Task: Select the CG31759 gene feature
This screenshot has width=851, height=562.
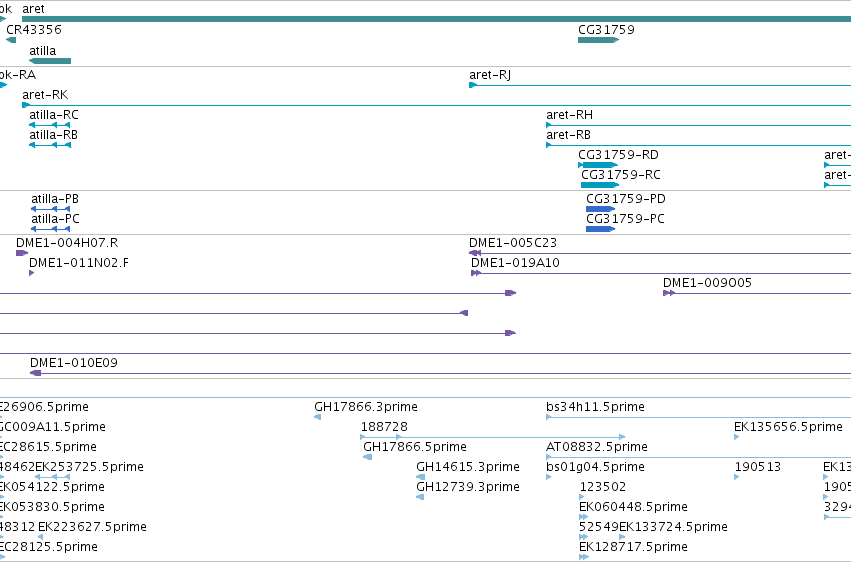Action: 599,40
